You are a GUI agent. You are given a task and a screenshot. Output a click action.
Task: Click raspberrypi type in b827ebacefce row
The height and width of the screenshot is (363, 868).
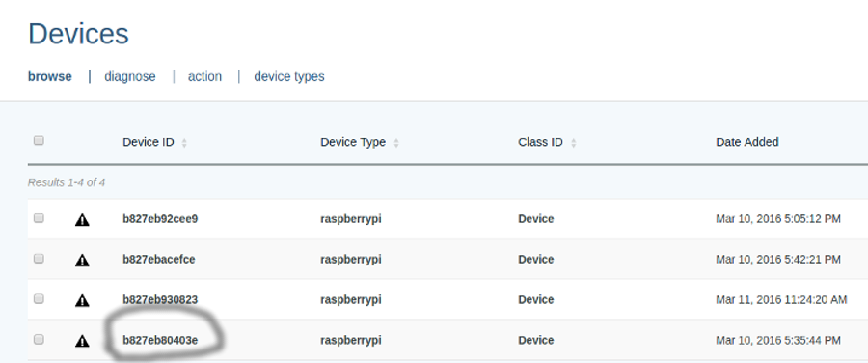351,260
